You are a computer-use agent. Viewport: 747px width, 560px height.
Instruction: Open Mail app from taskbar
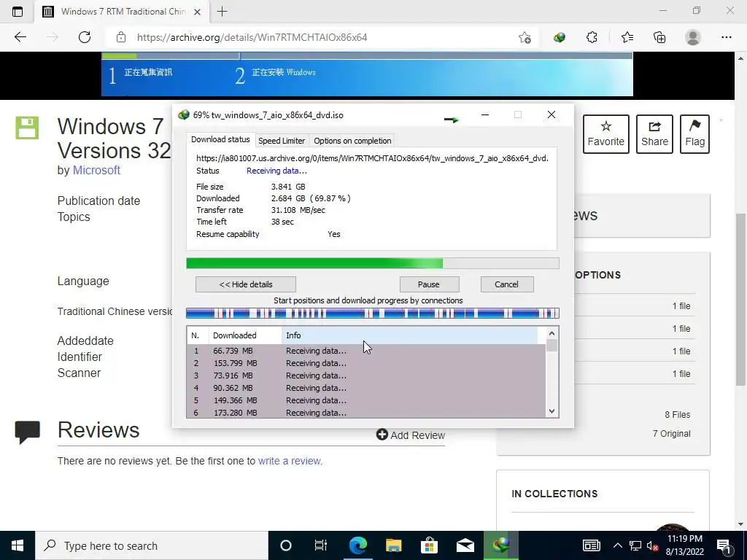pos(465,545)
